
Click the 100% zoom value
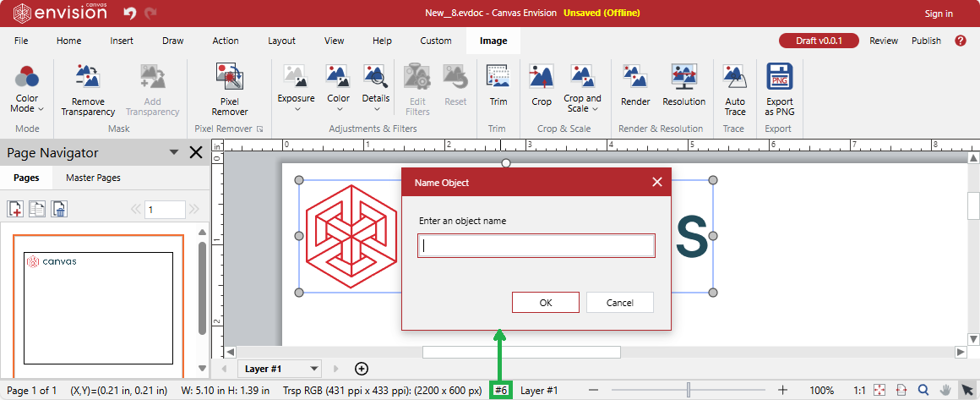pyautogui.click(x=821, y=390)
